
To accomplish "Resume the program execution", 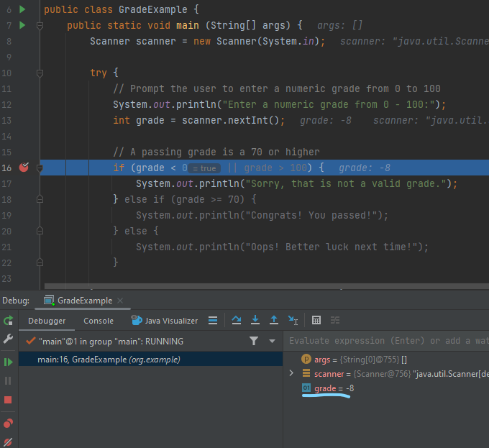I will pyautogui.click(x=8, y=362).
